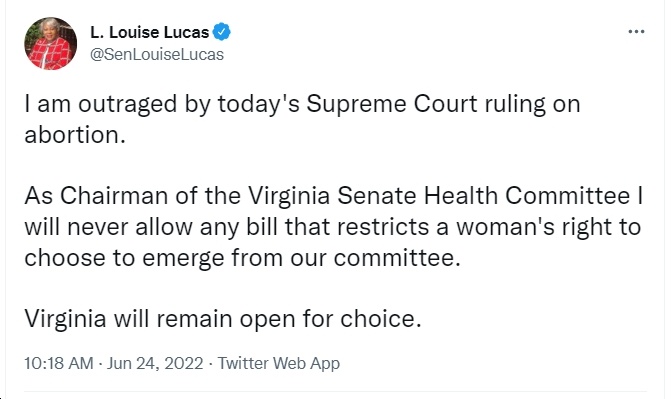Visit the @SenLouiseLucas handle link
Screen dimensions: 671x399
[157, 55]
